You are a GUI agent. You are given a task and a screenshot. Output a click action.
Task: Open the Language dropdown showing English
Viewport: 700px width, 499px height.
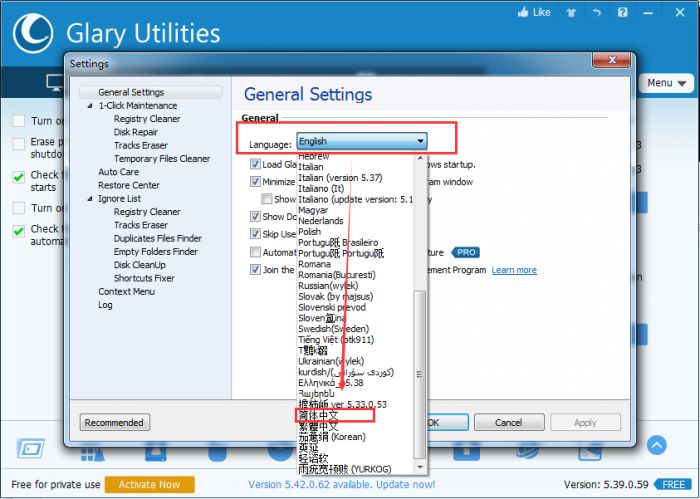pos(361,141)
